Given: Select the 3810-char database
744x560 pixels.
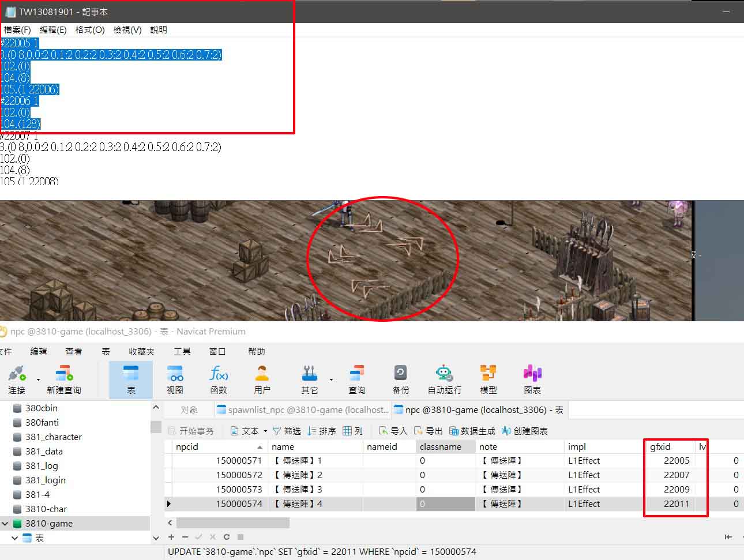Looking at the screenshot, I should (x=46, y=509).
